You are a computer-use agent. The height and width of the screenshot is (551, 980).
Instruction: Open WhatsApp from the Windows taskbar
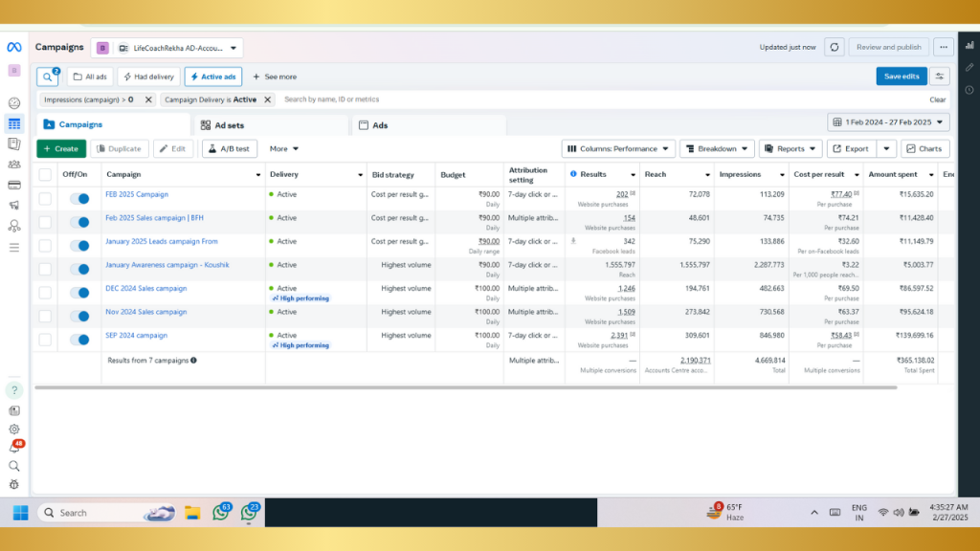tap(221, 513)
